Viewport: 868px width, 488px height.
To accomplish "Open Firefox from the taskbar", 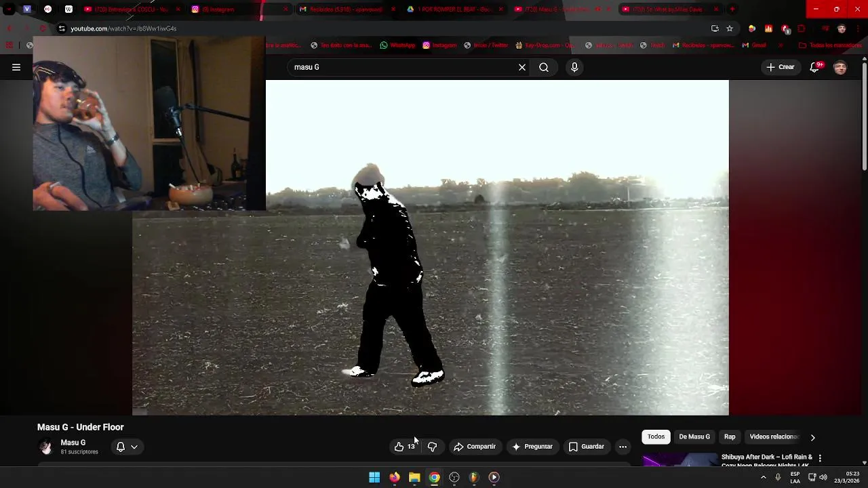I will [395, 477].
